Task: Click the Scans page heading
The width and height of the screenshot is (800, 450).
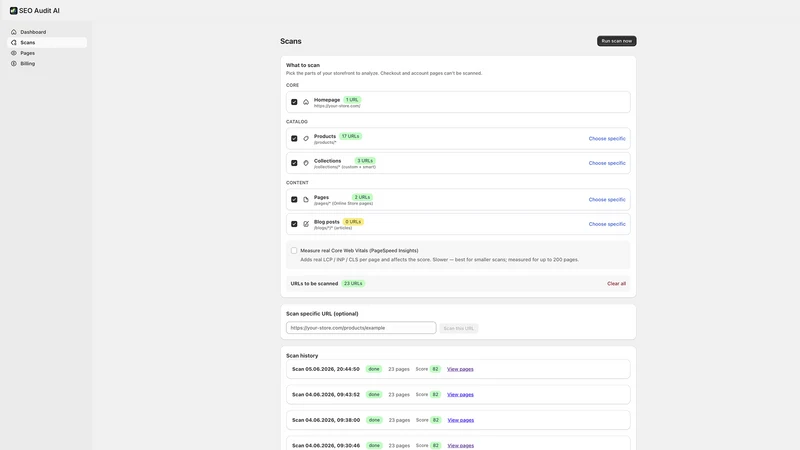Action: (x=291, y=41)
